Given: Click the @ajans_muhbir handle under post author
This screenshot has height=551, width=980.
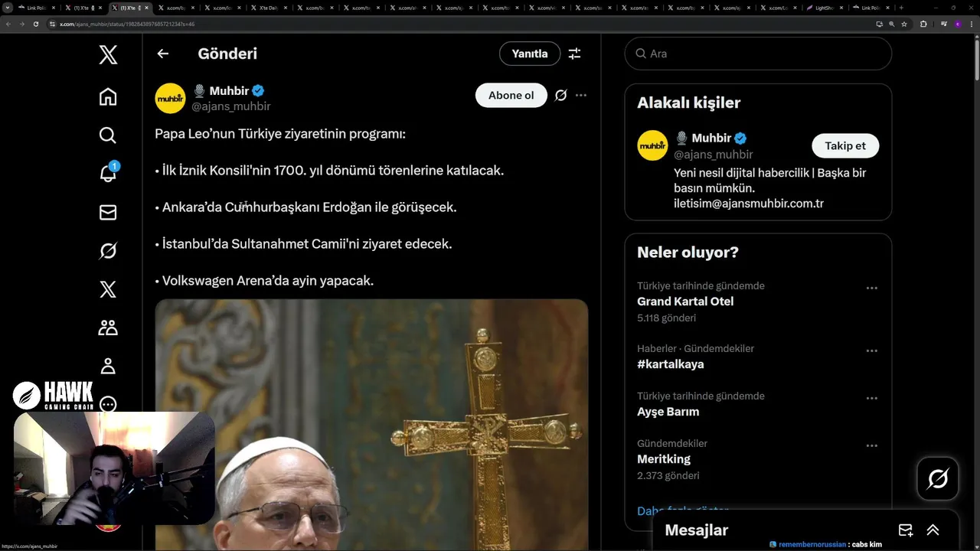Looking at the screenshot, I should [x=230, y=106].
